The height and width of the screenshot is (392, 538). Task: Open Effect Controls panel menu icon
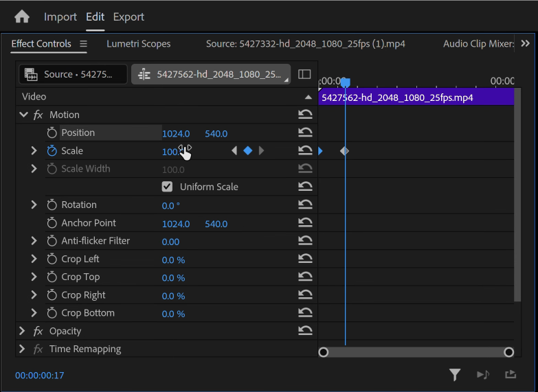click(83, 44)
